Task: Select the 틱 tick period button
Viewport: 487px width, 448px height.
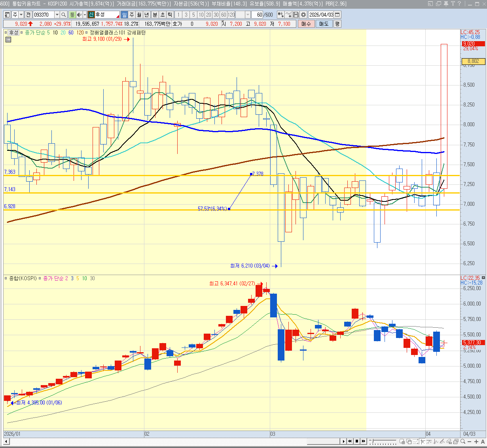Action: pos(170,15)
